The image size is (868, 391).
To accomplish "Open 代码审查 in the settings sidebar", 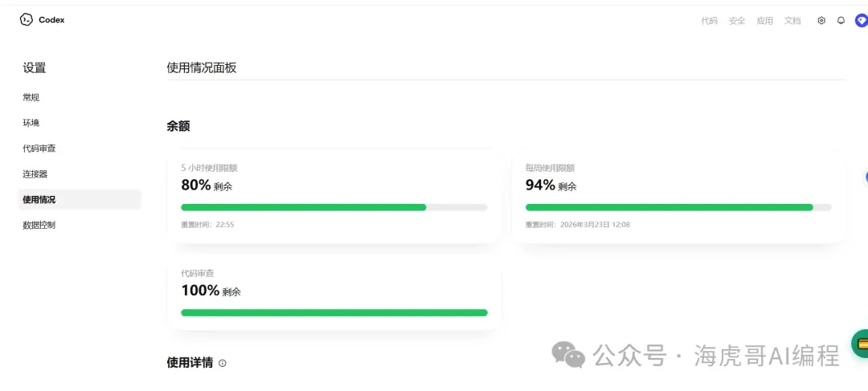I will point(39,149).
